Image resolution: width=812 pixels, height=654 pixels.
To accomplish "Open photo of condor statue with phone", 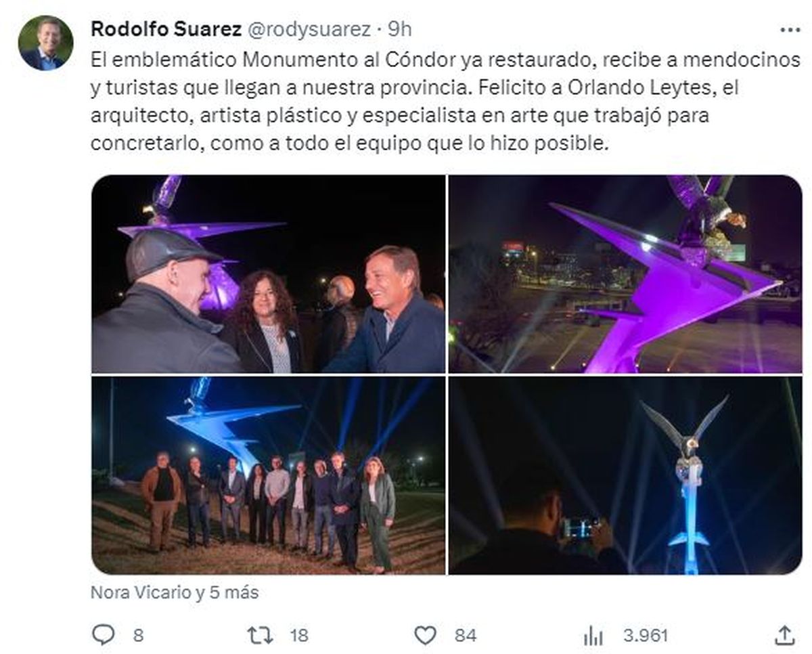I will [625, 475].
